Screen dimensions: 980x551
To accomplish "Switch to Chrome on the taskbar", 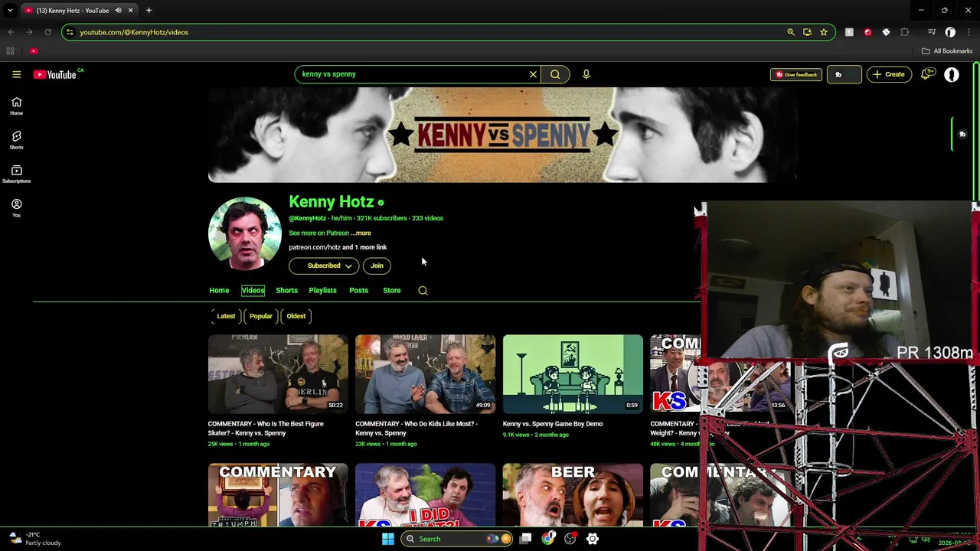I will 547,539.
